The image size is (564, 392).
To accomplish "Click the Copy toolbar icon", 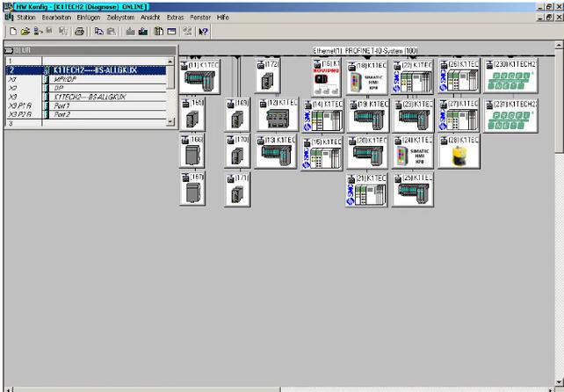I will pyautogui.click(x=98, y=32).
